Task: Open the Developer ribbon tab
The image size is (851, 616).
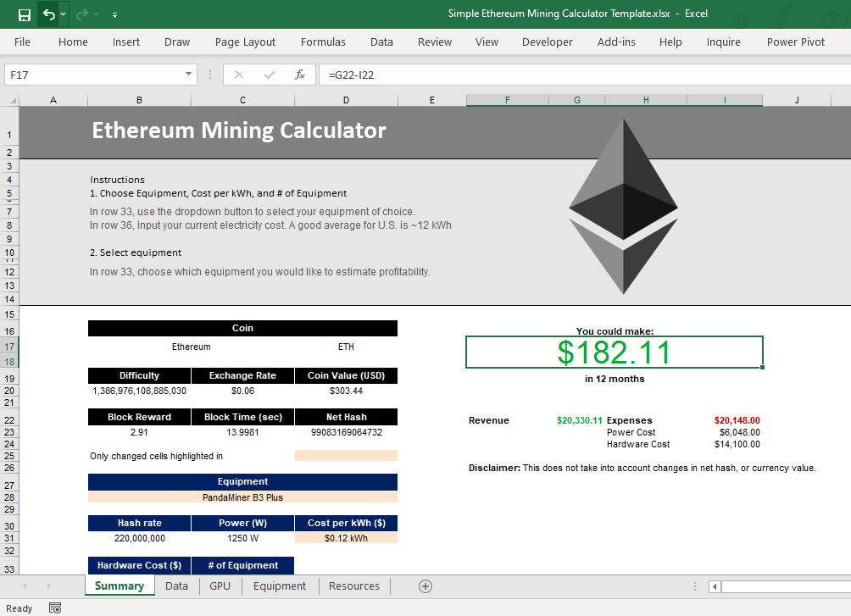Action: coord(547,42)
